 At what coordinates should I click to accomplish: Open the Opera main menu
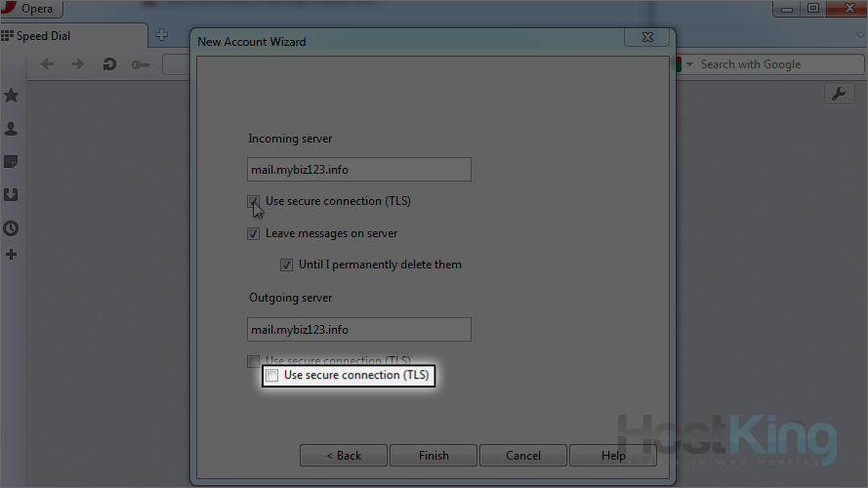(31, 9)
